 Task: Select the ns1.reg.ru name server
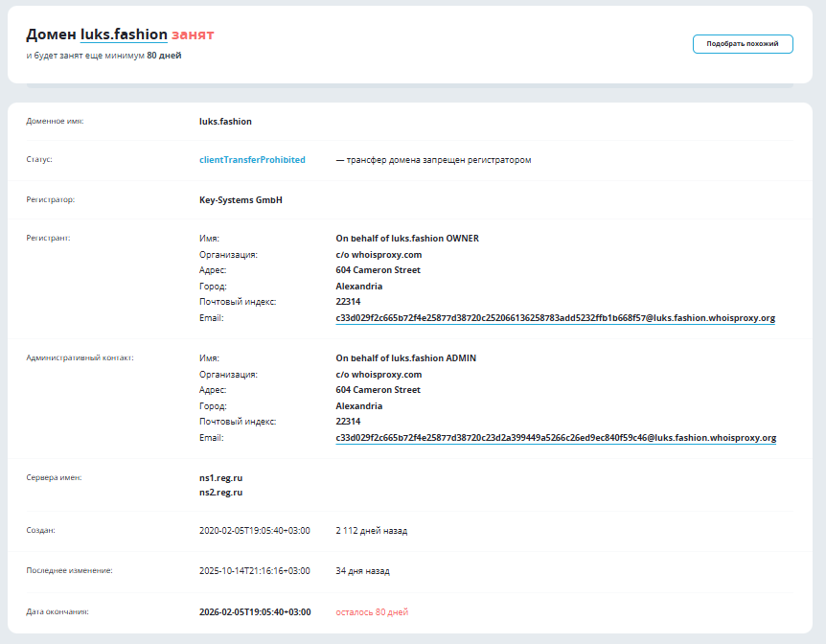pos(220,476)
